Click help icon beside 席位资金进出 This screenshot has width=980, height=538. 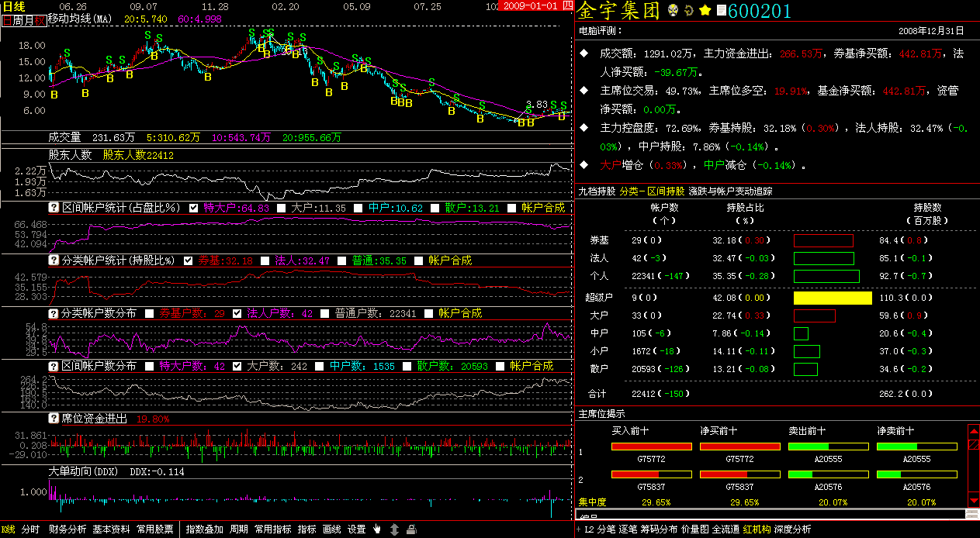click(x=54, y=419)
